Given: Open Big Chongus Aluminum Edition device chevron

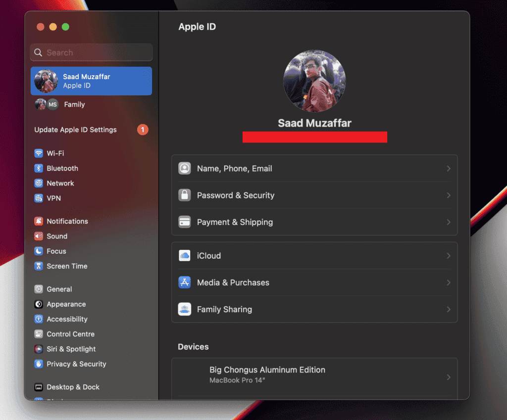Looking at the screenshot, I should tap(448, 377).
